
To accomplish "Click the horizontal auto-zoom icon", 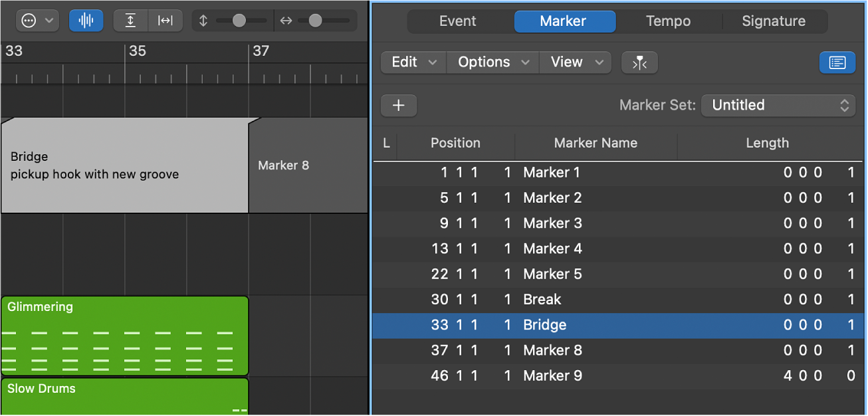I will (165, 20).
